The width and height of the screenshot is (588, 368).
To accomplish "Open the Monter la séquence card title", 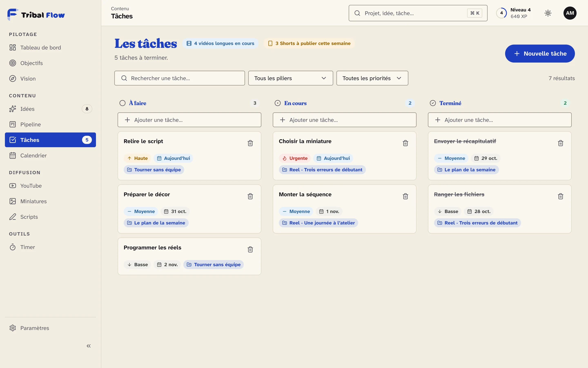I will point(305,194).
